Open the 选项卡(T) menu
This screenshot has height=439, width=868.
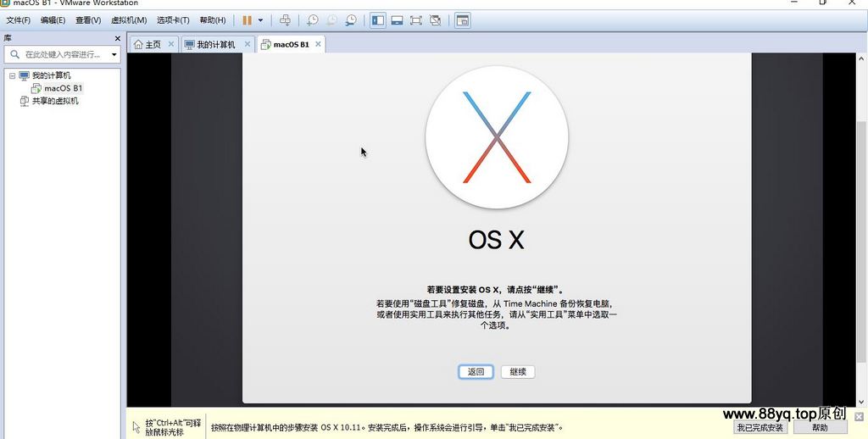(x=173, y=20)
